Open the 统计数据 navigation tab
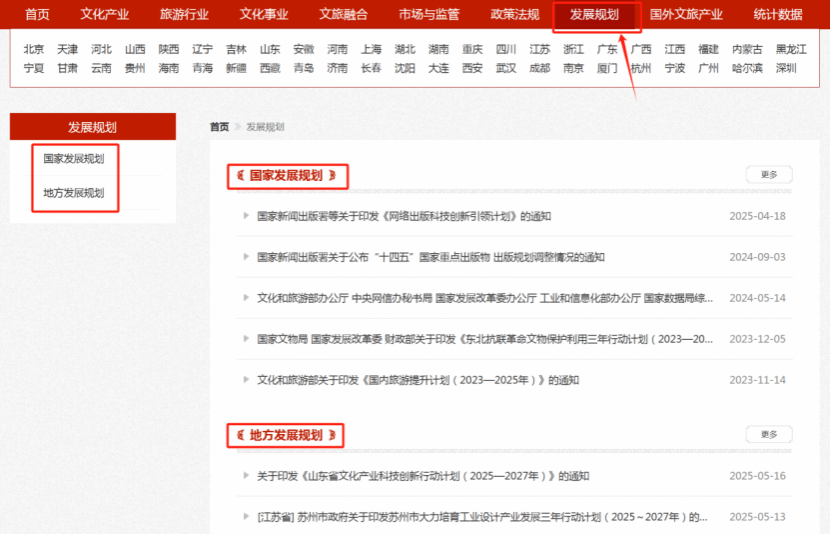The width and height of the screenshot is (830, 534). coord(777,14)
